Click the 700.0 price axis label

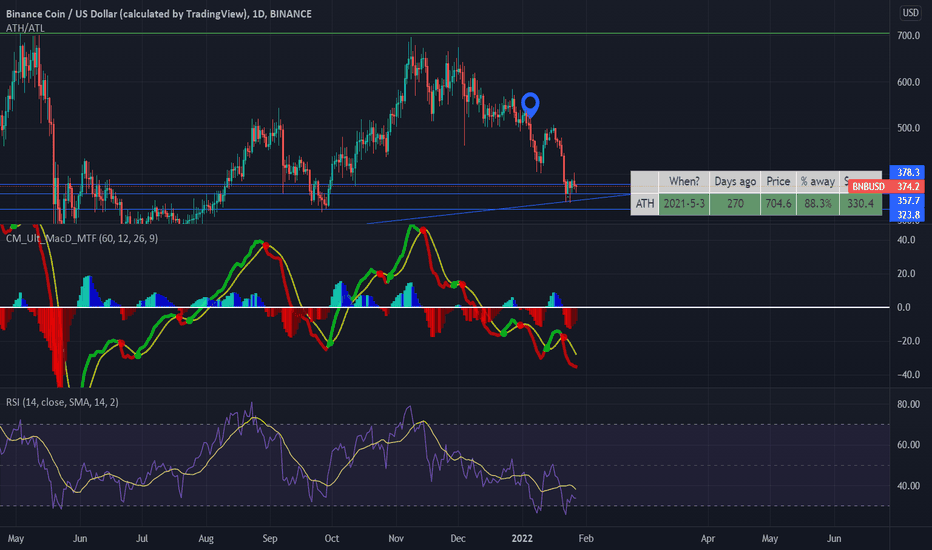tap(908, 36)
